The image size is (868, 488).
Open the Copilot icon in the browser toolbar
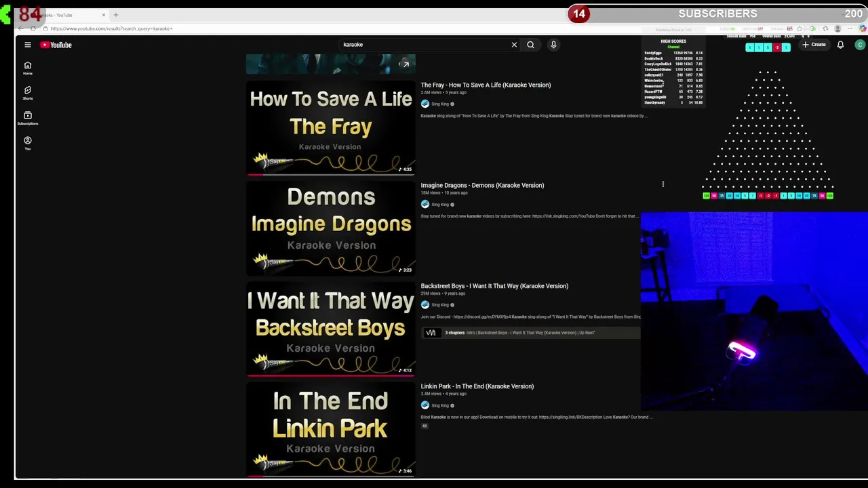pyautogui.click(x=863, y=28)
